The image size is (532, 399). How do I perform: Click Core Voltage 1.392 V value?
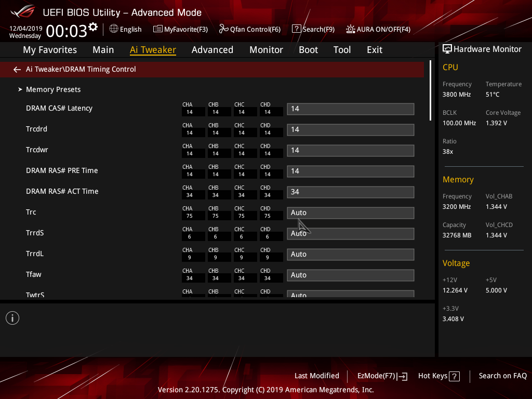496,123
